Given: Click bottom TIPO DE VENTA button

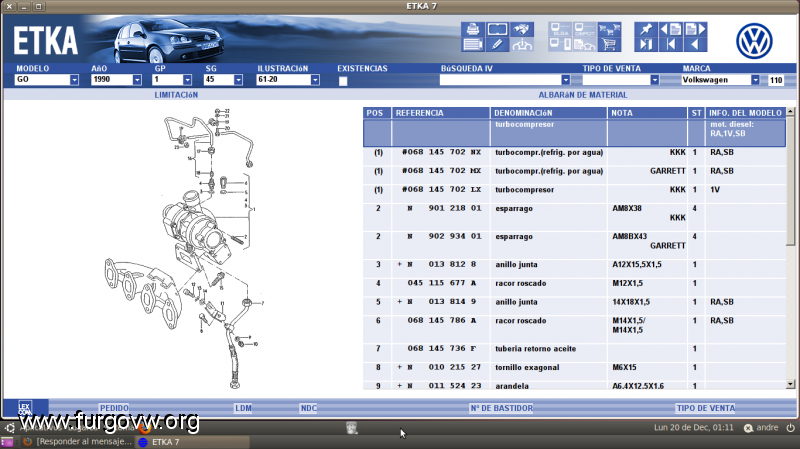Looking at the screenshot, I should tap(706, 408).
